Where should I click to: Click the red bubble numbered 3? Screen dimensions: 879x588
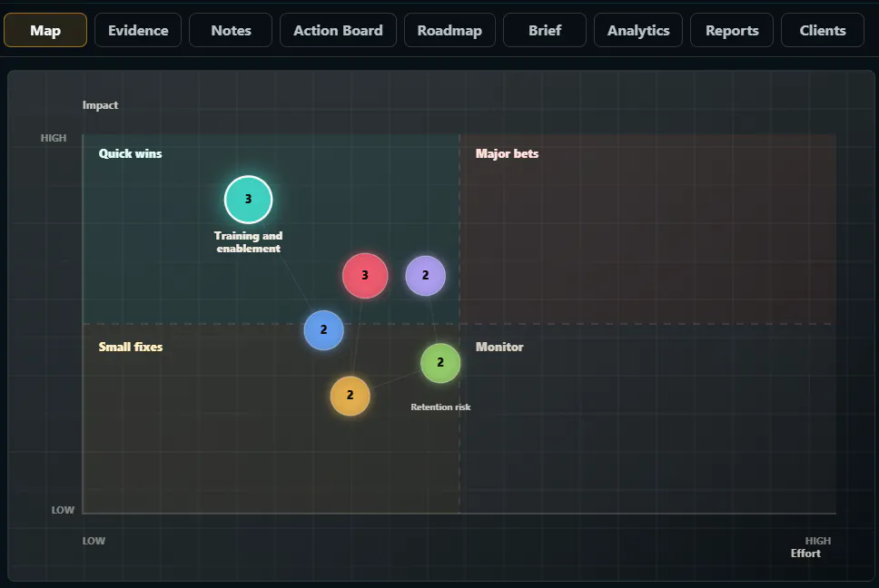click(365, 276)
